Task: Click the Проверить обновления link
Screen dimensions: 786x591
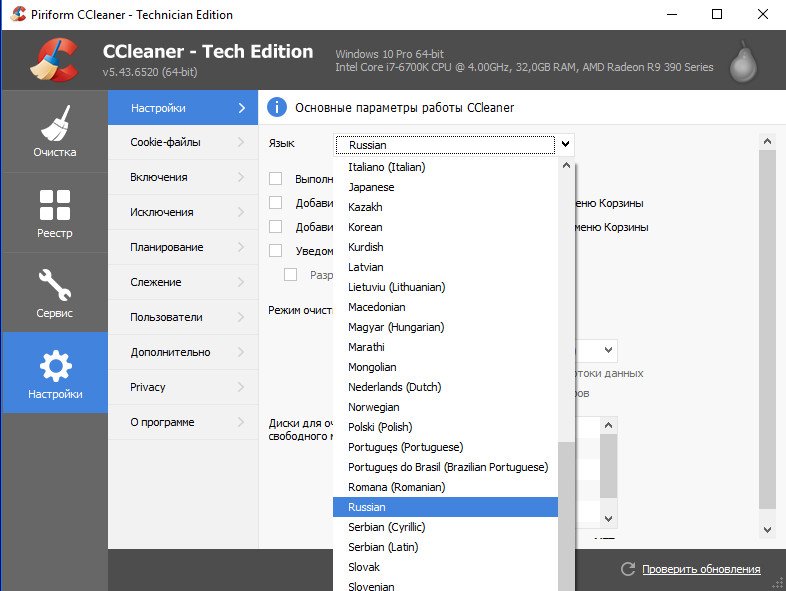Action: pos(701,569)
